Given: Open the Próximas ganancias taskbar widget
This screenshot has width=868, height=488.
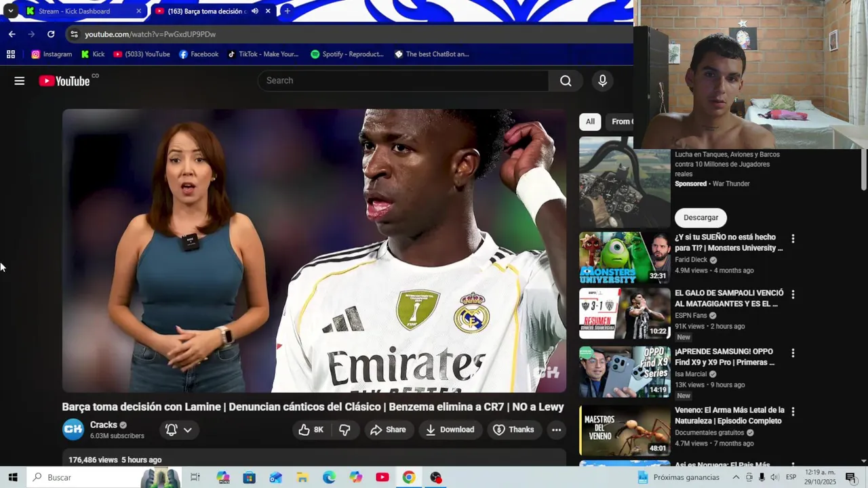Looking at the screenshot, I should click(x=679, y=477).
